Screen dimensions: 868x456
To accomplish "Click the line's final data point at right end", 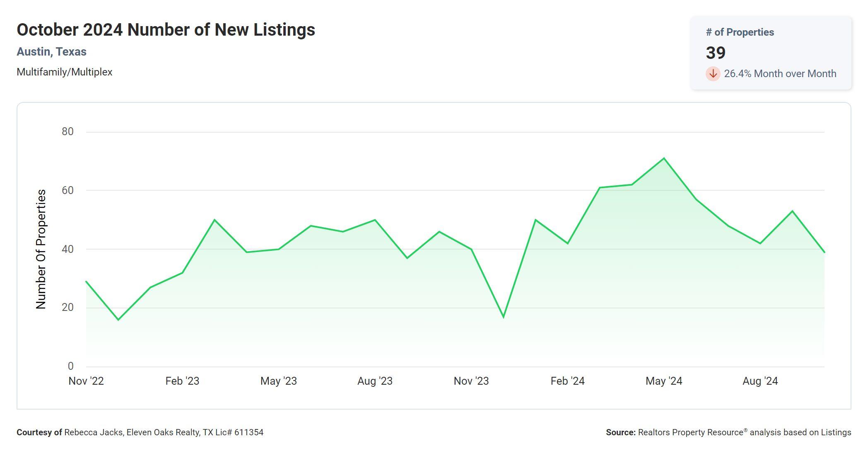I will [824, 252].
